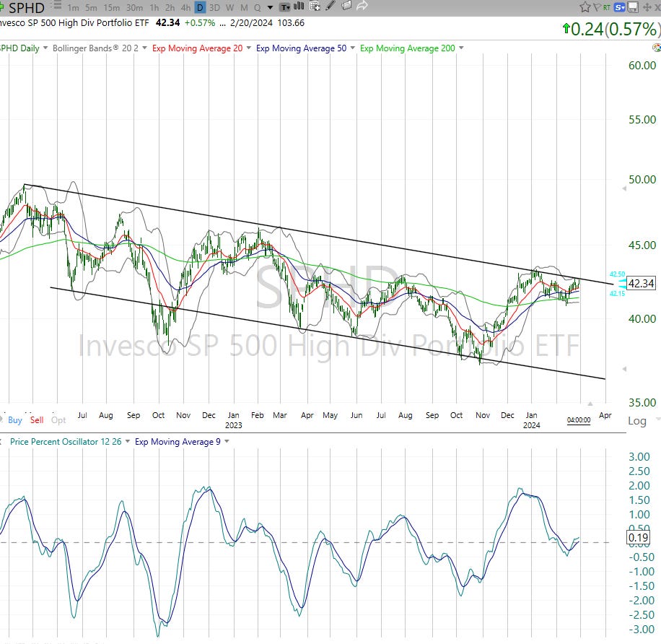Click the Sell link
The image size is (661, 644).
[x=37, y=420]
